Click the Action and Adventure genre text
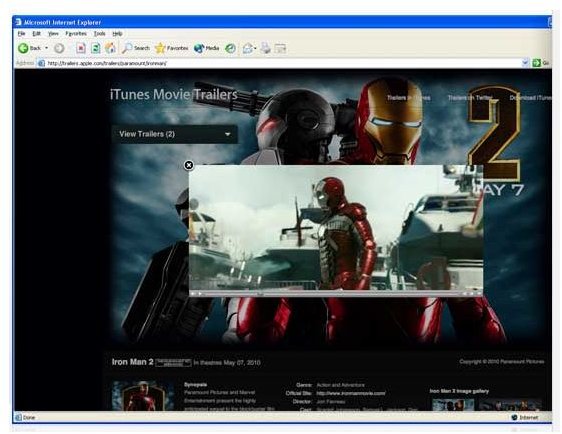Image resolution: width=562 pixels, height=434 pixels. tap(340, 385)
